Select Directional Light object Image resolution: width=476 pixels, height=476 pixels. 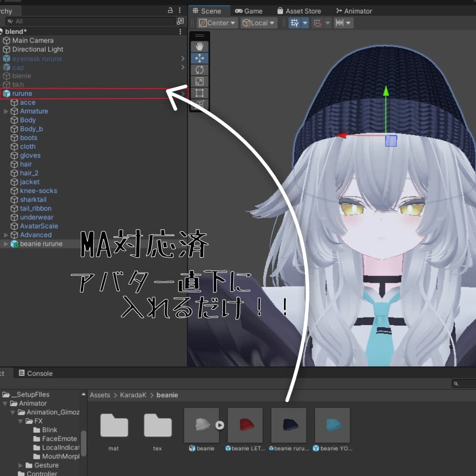click(38, 49)
